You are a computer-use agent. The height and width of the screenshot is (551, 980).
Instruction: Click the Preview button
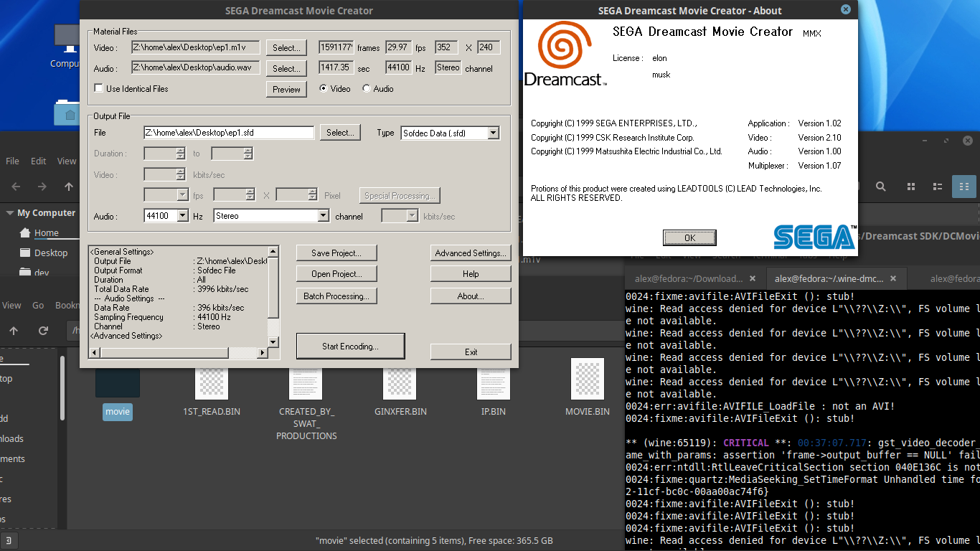[x=286, y=90]
